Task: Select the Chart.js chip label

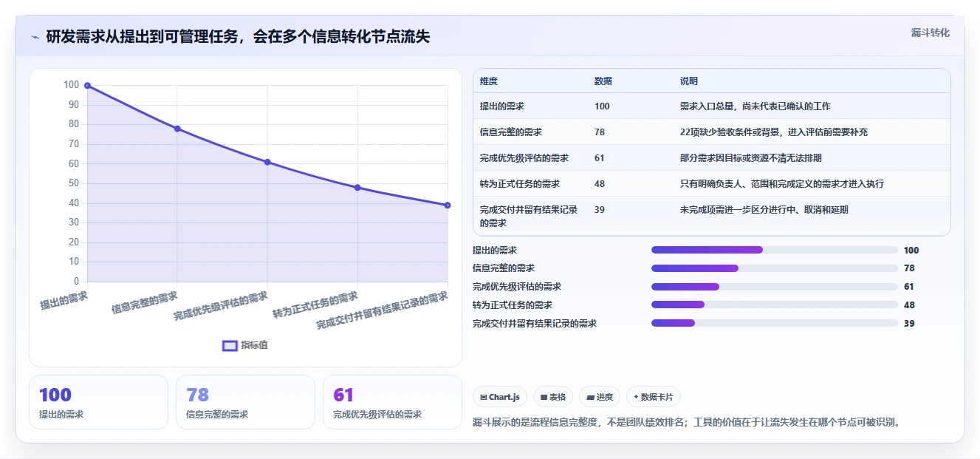Action: click(x=504, y=397)
